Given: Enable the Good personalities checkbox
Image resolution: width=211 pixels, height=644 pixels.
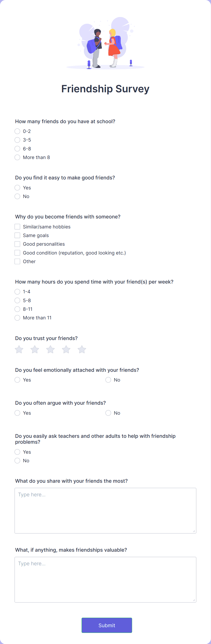Looking at the screenshot, I should point(17,244).
